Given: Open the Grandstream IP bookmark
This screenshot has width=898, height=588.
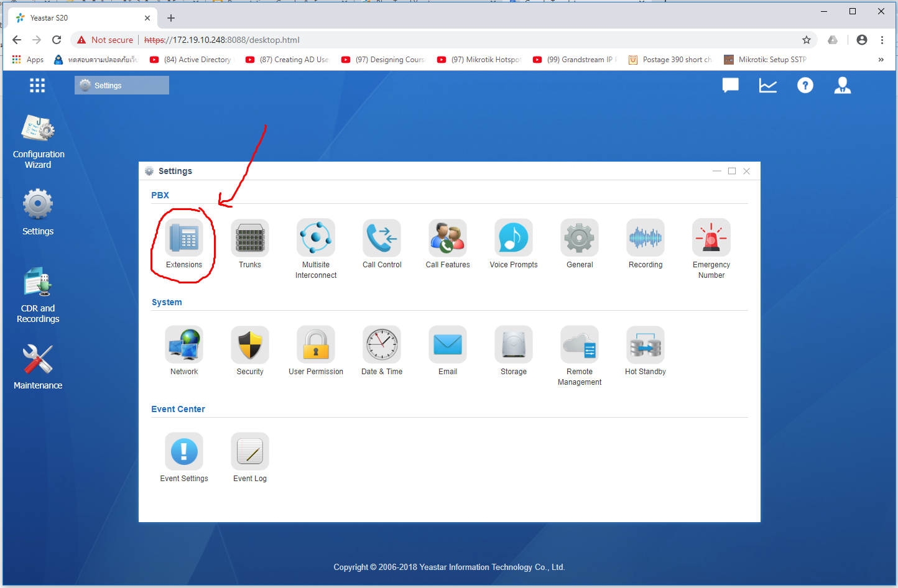Looking at the screenshot, I should pyautogui.click(x=575, y=60).
